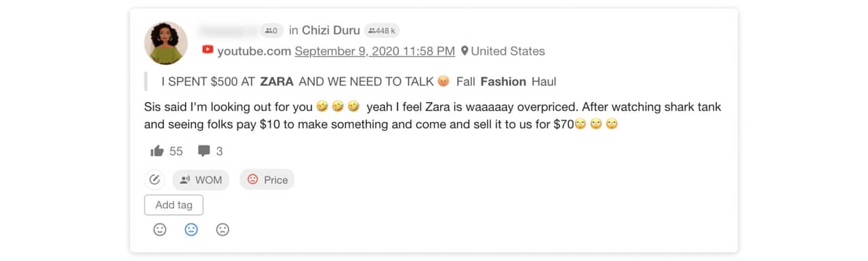Image resolution: width=868 pixels, height=261 pixels.
Task: Open the Chizi Duru channel link
Action: [x=331, y=30]
